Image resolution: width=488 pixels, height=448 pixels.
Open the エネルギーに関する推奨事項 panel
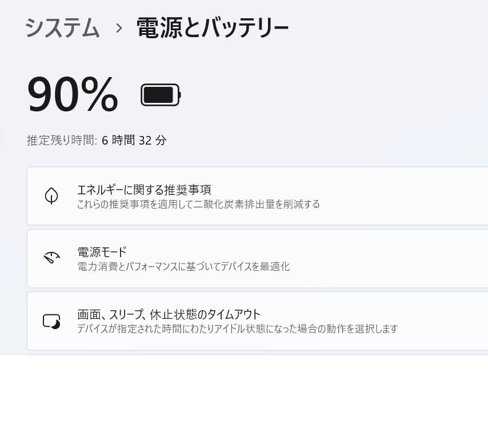[x=256, y=195]
